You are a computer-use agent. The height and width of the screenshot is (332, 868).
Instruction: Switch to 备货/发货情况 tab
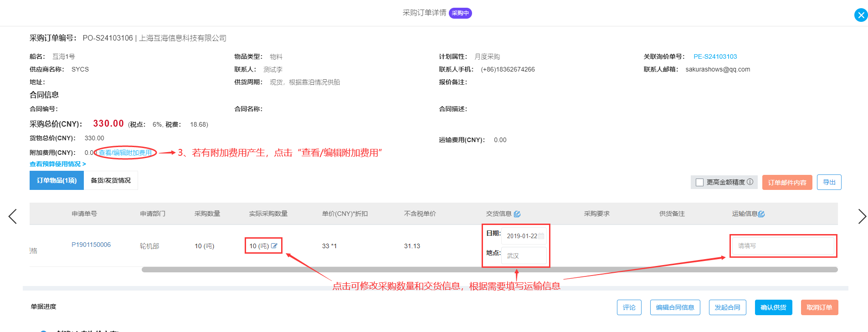click(111, 180)
